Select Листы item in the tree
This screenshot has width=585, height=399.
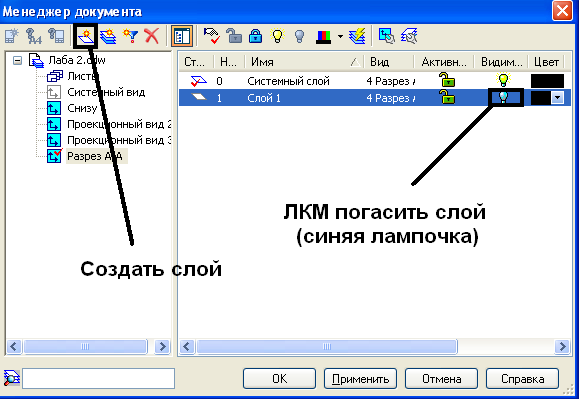[x=81, y=76]
